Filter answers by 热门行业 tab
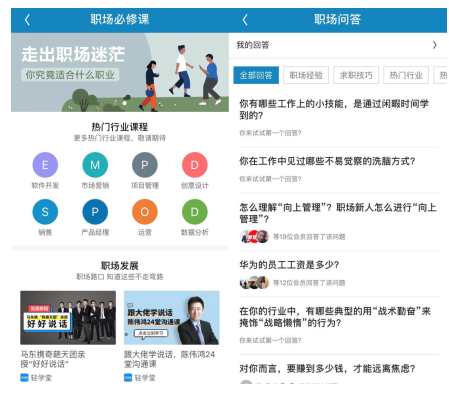 (406, 75)
